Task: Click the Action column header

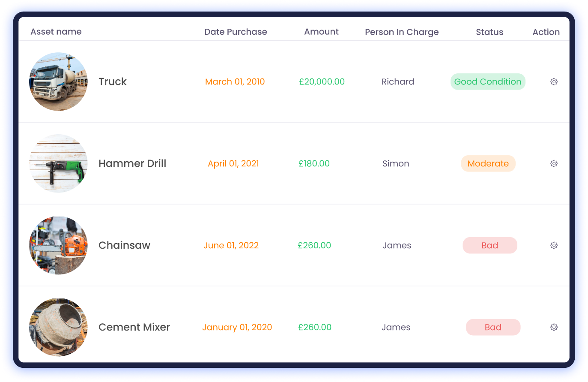Action: 546,32
